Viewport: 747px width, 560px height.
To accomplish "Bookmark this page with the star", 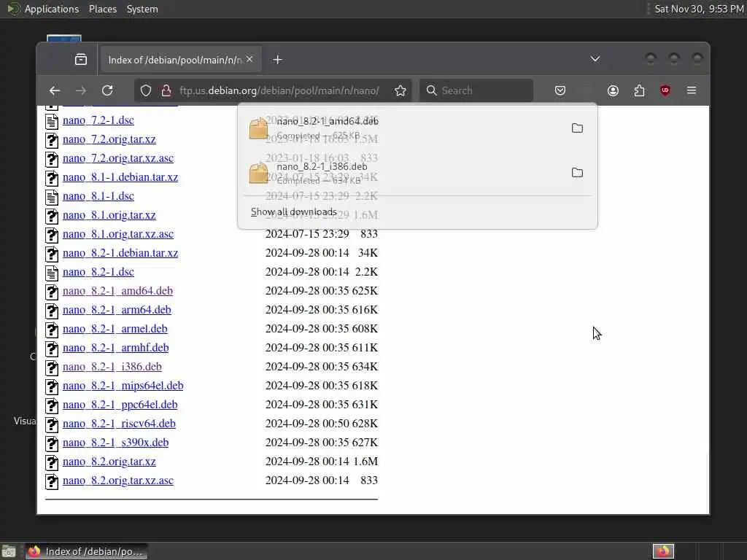I will pos(400,90).
